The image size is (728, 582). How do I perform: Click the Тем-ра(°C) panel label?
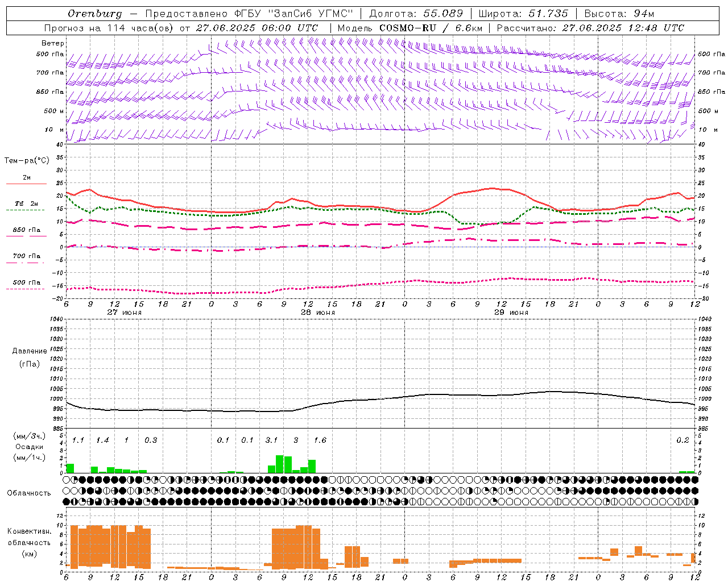(27, 161)
